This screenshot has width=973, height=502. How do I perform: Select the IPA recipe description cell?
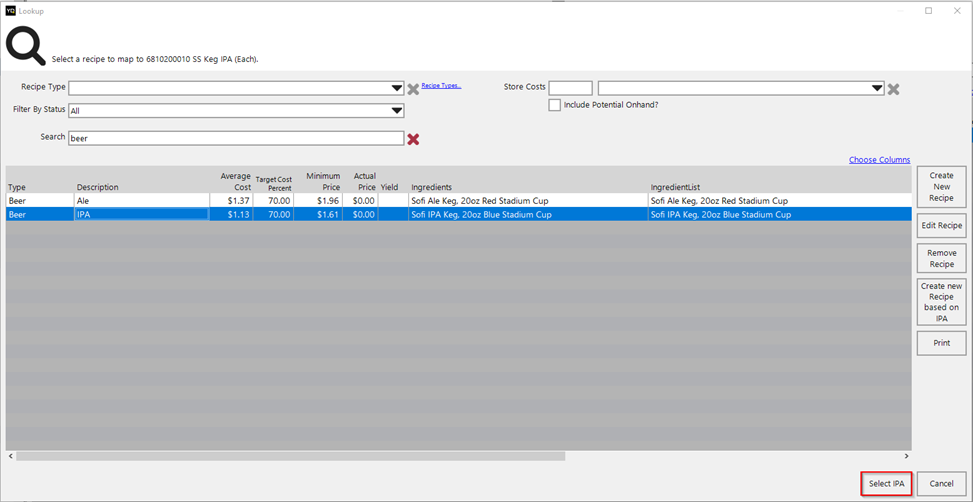pos(142,214)
